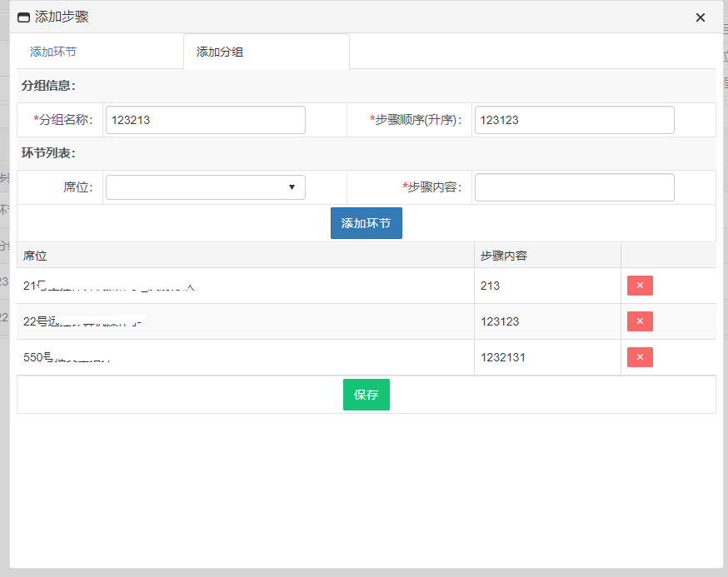Image resolution: width=728 pixels, height=577 pixels.
Task: Click the 步骤内容 column header in table
Action: pos(504,256)
